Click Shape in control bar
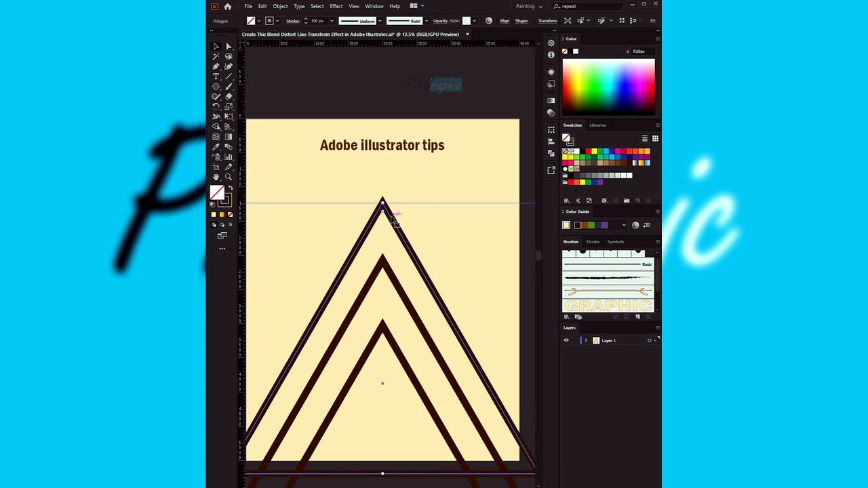Image resolution: width=868 pixels, height=488 pixels. 521,21
